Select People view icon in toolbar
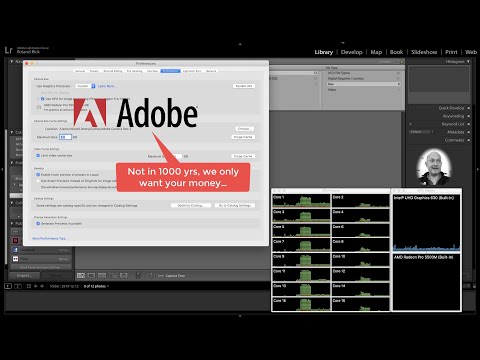The width and height of the screenshot is (480, 360). click(x=124, y=275)
